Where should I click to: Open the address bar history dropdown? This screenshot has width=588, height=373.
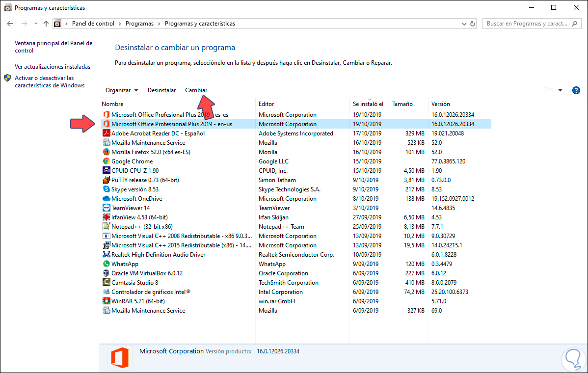(464, 24)
